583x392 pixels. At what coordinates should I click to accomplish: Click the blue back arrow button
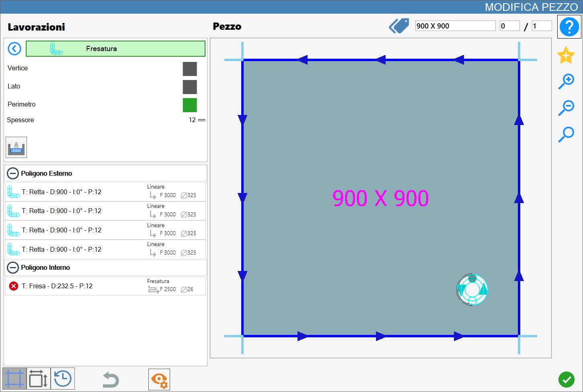click(14, 49)
